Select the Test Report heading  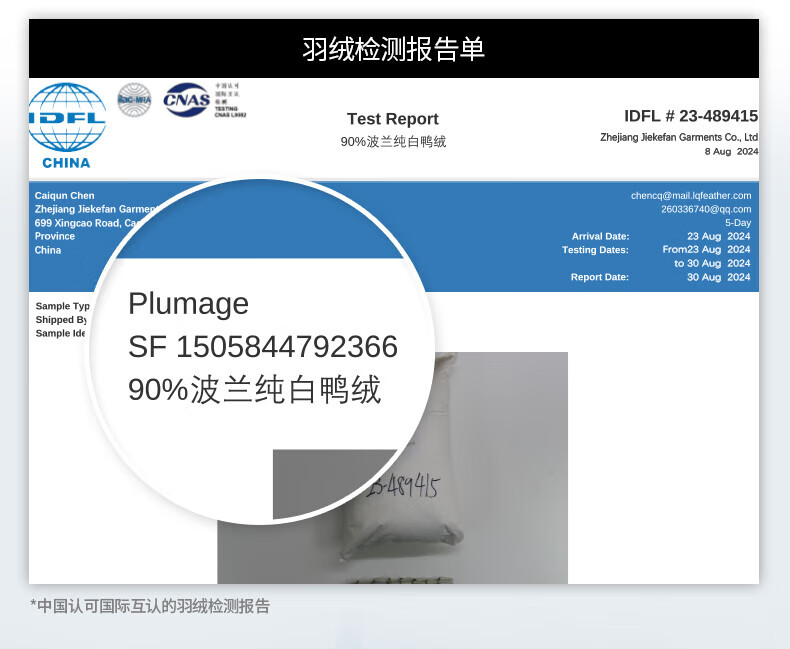(x=393, y=119)
